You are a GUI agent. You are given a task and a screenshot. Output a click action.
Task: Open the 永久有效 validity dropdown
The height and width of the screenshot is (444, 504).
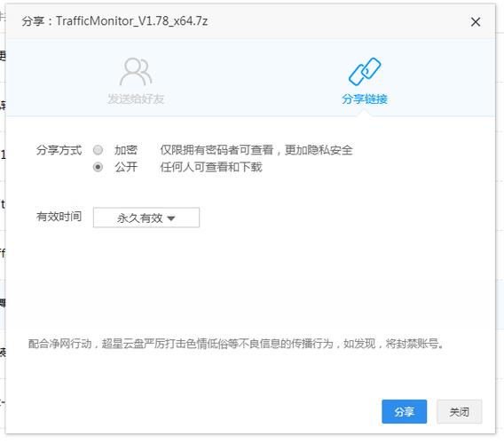[146, 218]
